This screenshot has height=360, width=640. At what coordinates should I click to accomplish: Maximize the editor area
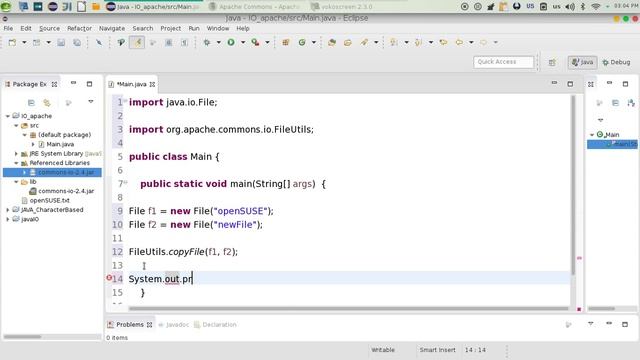(570, 84)
